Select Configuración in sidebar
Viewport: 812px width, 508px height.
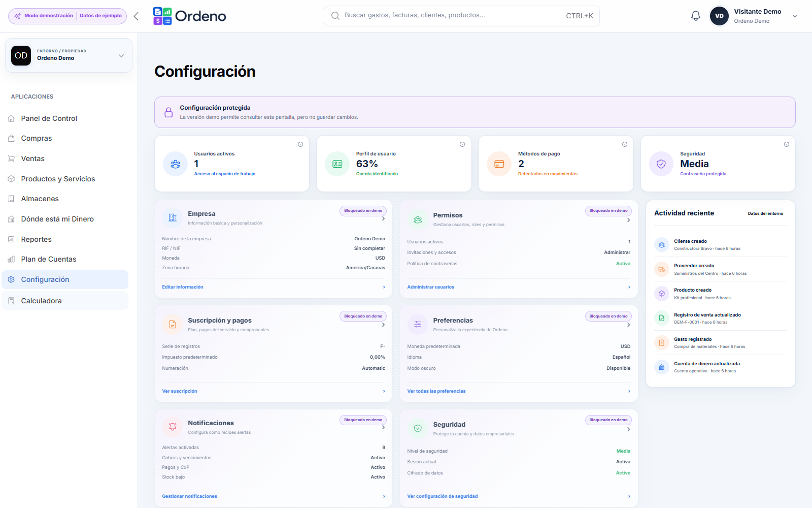(65, 279)
